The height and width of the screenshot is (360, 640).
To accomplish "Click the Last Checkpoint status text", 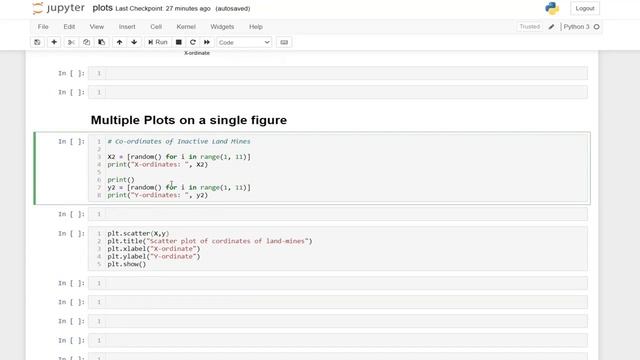I will tap(163, 9).
